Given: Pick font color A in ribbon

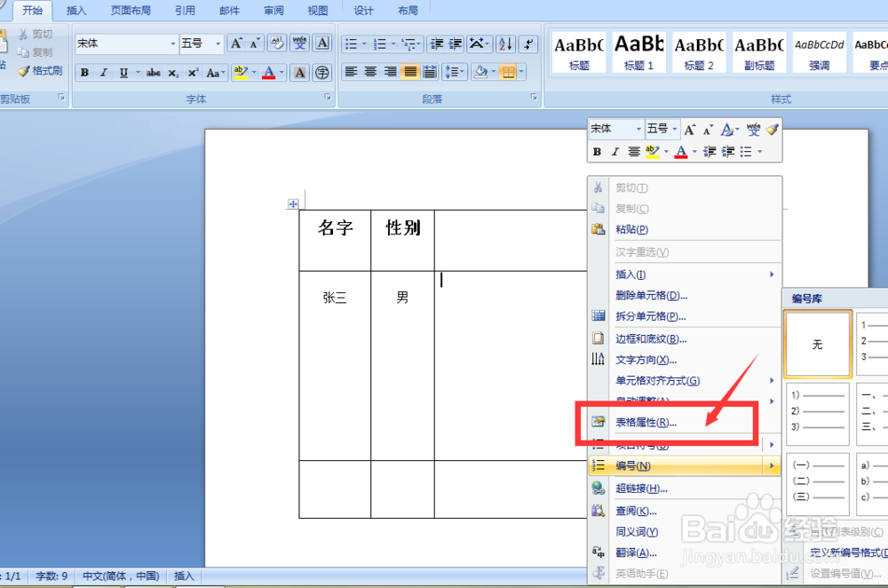Looking at the screenshot, I should pos(269,73).
